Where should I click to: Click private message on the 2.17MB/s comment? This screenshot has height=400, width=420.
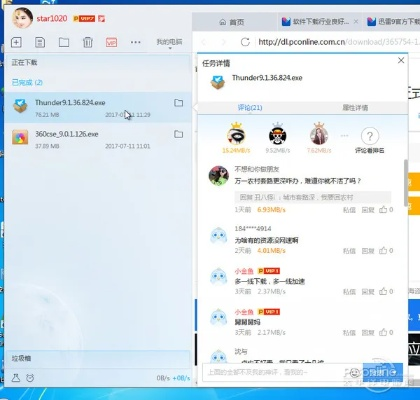click(349, 333)
